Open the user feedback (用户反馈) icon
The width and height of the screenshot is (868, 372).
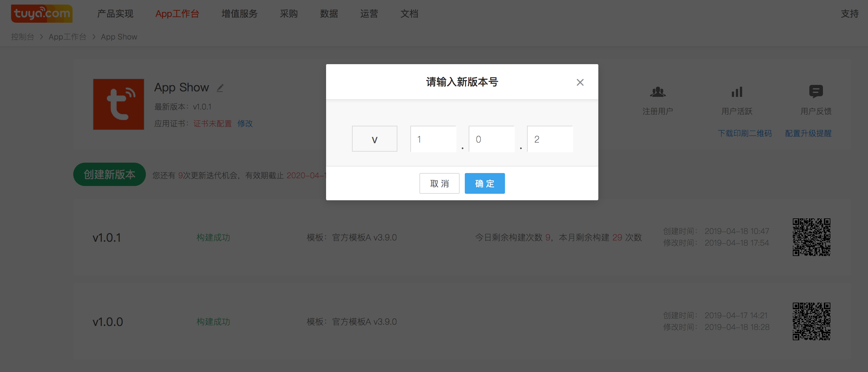pyautogui.click(x=816, y=91)
